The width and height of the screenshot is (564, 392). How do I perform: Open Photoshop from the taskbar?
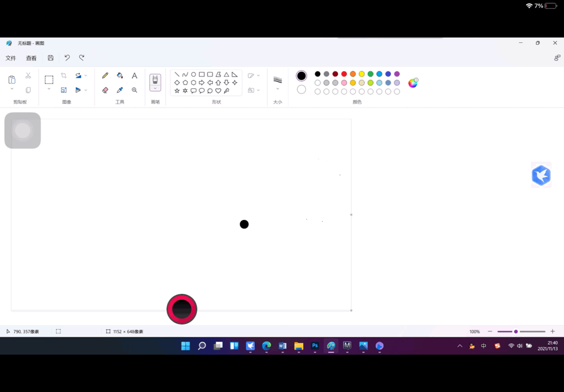pyautogui.click(x=315, y=346)
